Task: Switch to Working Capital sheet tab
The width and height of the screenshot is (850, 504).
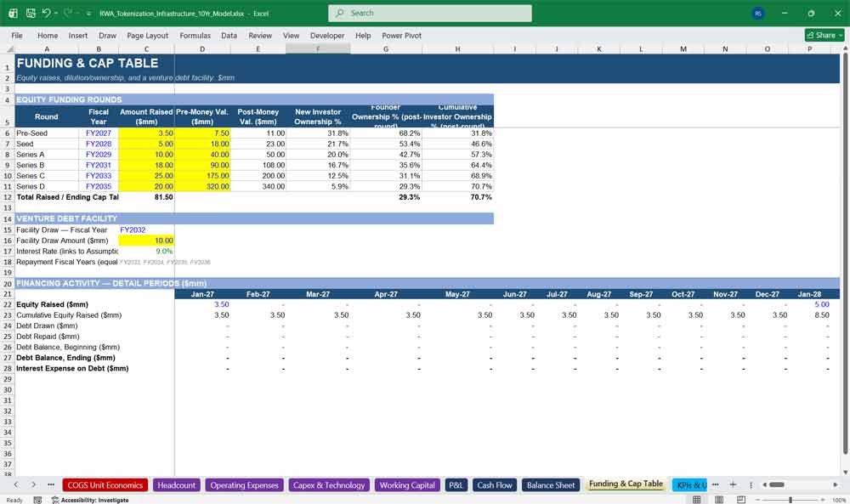Action: point(407,485)
